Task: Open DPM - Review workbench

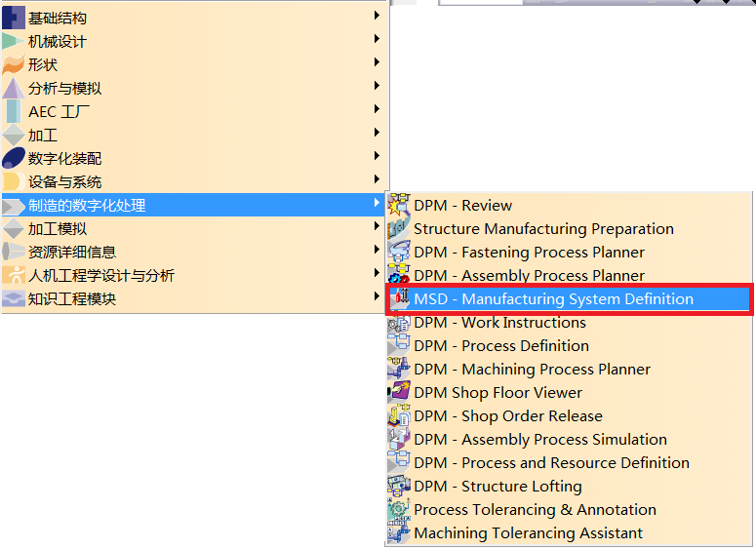Action: [570, 206]
